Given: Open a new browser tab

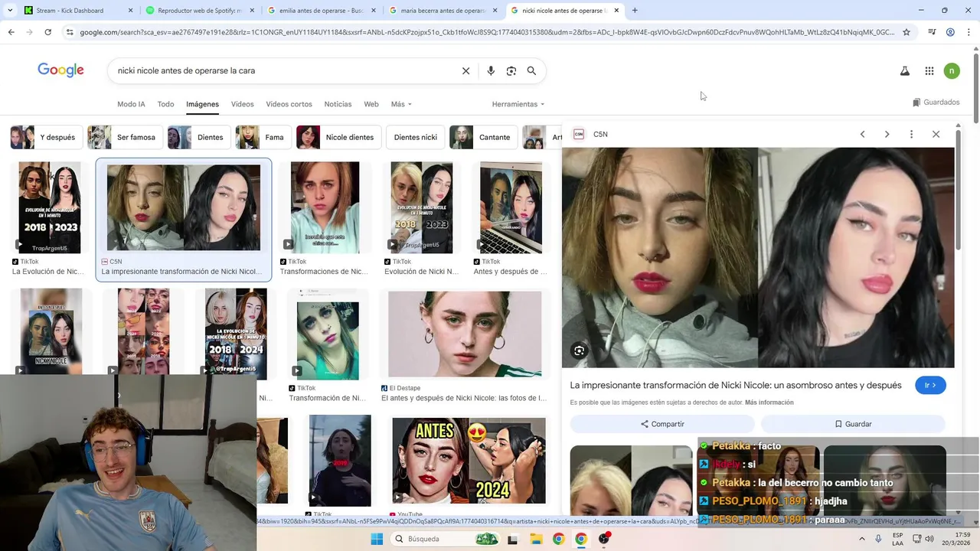Looking at the screenshot, I should click(635, 11).
